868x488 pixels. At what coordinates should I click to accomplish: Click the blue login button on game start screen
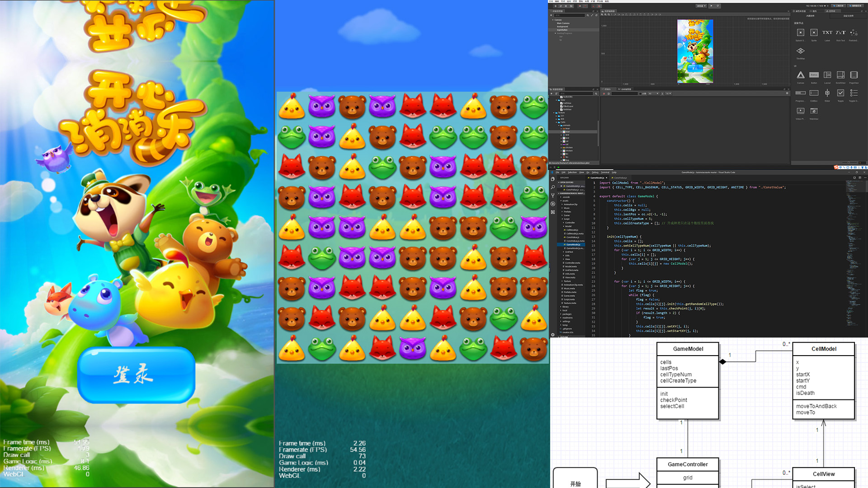(136, 375)
